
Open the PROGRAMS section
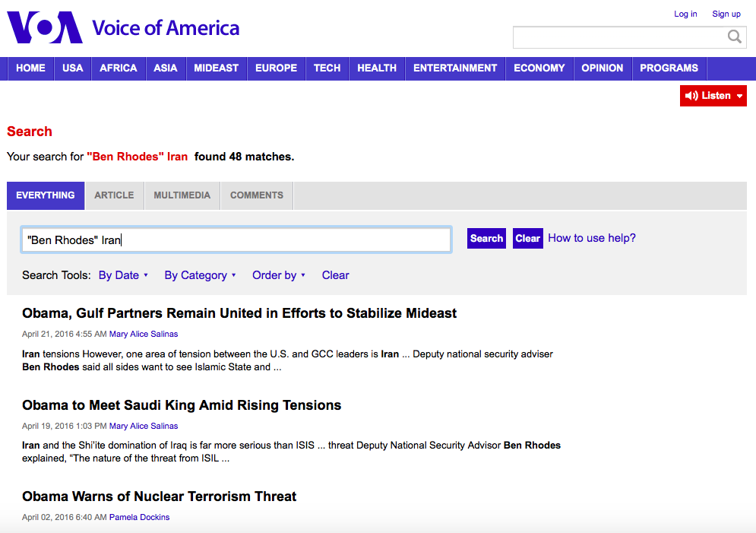pyautogui.click(x=669, y=68)
